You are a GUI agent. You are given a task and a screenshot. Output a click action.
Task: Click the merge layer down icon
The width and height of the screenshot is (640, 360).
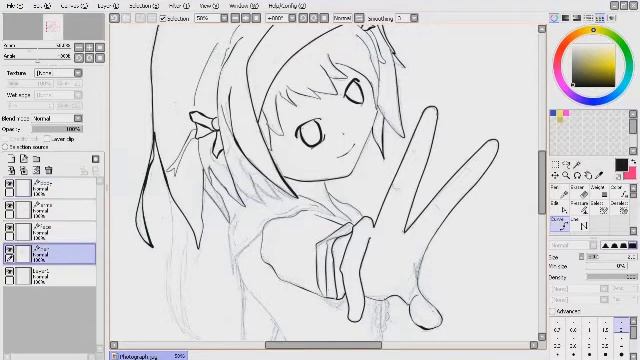point(24,170)
